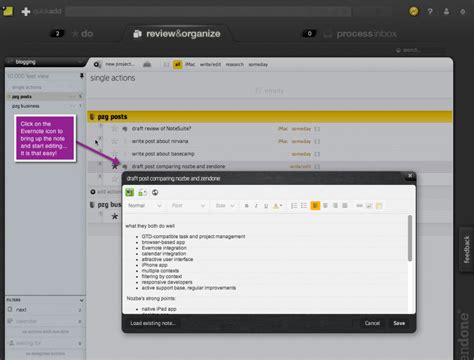Click the Evernote icon in note editor
Screen dimensions: 474x360
point(130,192)
